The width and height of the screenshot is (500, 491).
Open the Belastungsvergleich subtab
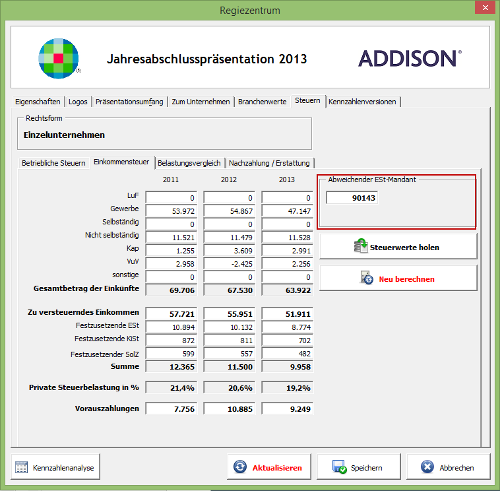coord(189,163)
